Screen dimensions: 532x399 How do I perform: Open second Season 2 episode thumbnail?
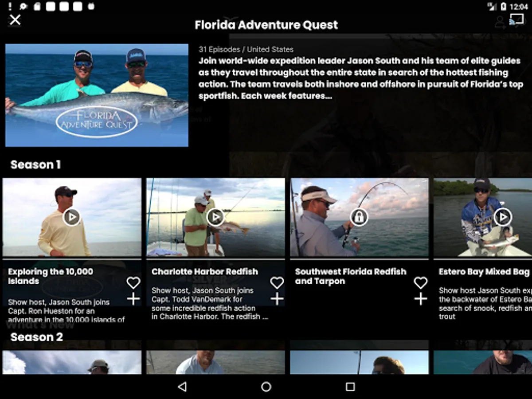point(215,362)
